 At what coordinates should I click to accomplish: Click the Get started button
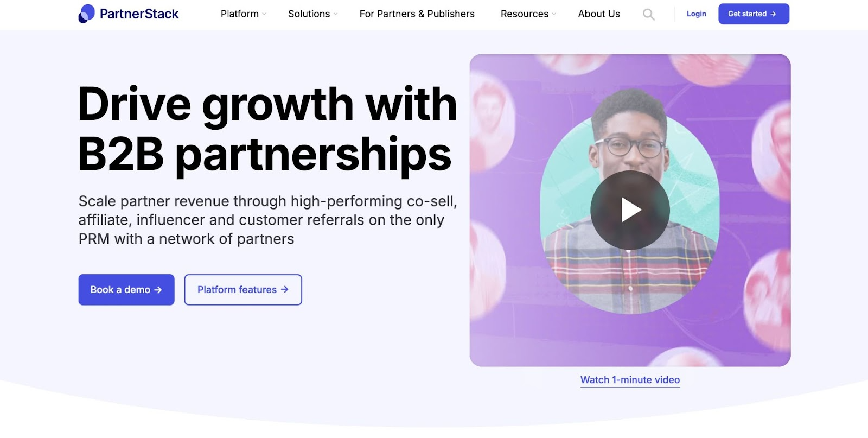coord(754,14)
